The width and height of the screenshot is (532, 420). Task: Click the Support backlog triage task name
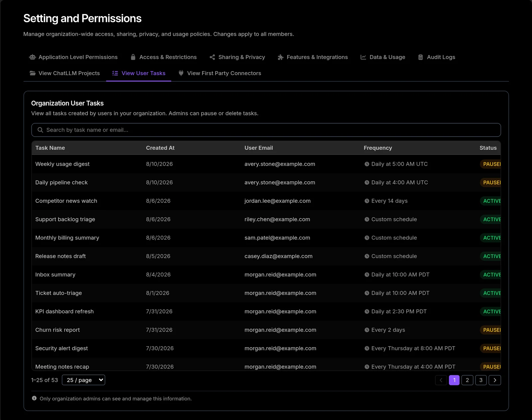pos(65,219)
